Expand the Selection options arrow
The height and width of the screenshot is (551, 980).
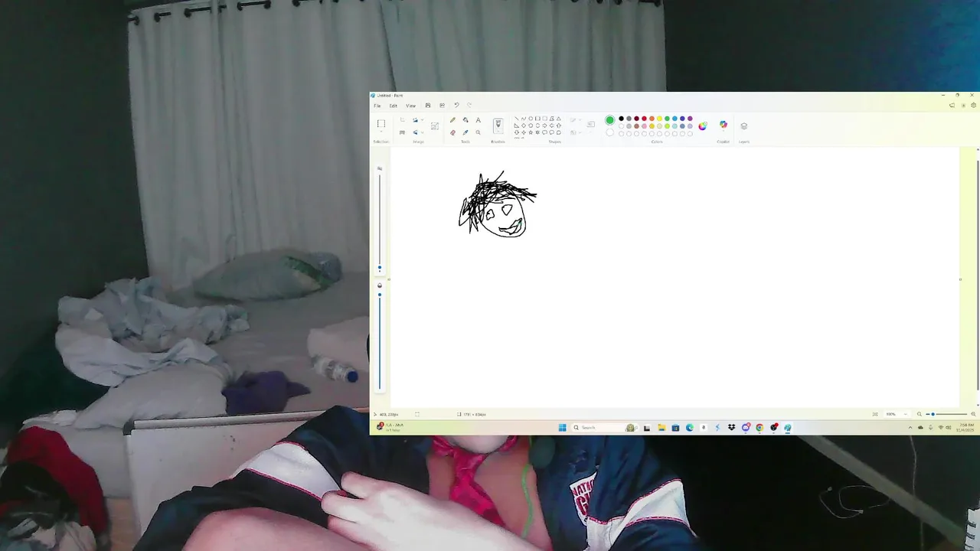click(381, 131)
